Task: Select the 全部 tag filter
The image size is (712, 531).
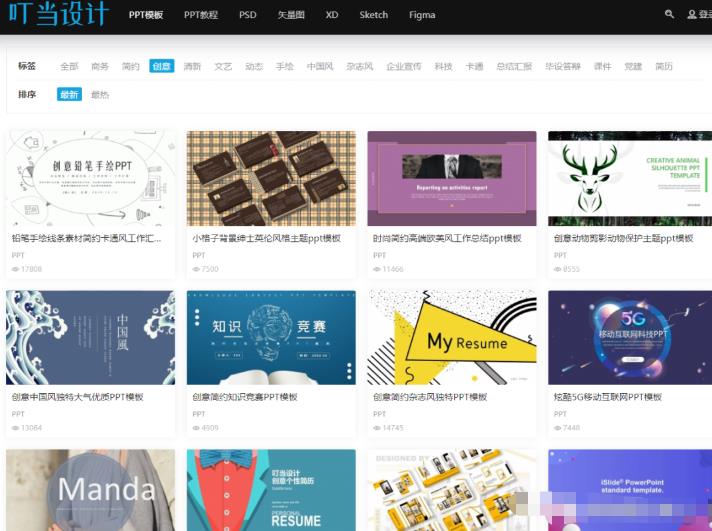Action: click(x=69, y=66)
